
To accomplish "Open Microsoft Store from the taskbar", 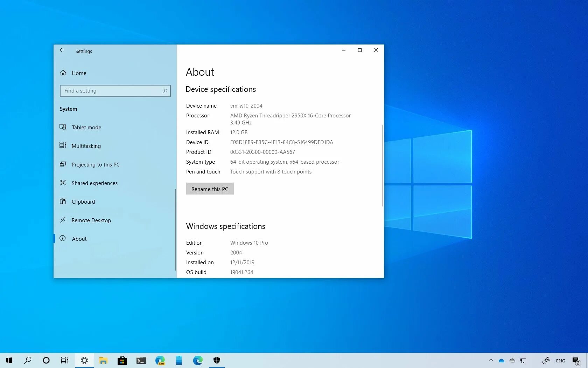I will [122, 360].
